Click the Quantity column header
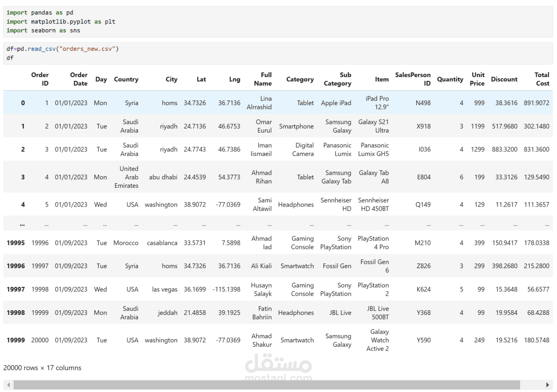Image resolution: width=557 pixels, height=392 pixels. (450, 79)
